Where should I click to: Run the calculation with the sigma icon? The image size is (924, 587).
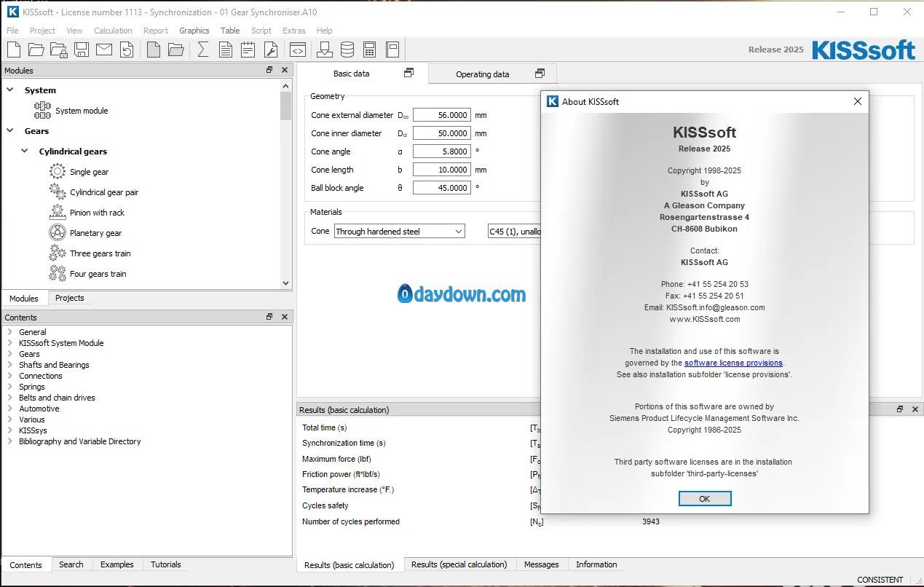point(203,50)
